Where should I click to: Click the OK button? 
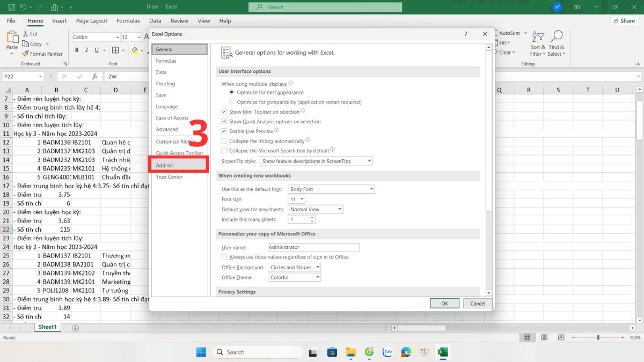(444, 303)
